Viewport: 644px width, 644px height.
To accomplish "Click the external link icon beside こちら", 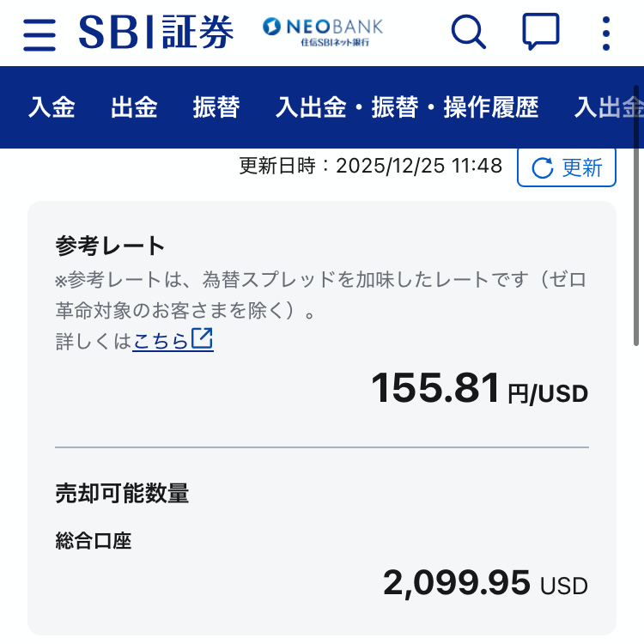I will click(x=203, y=340).
